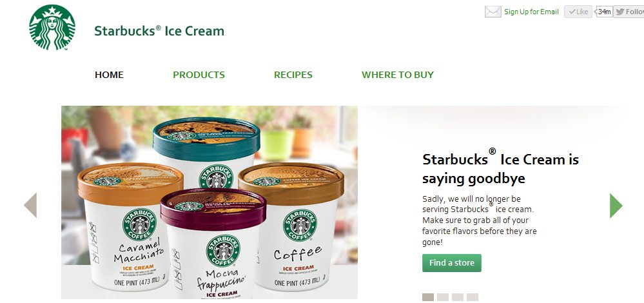The image size is (644, 303).
Task: Click the Facebook Like button
Action: click(x=578, y=12)
